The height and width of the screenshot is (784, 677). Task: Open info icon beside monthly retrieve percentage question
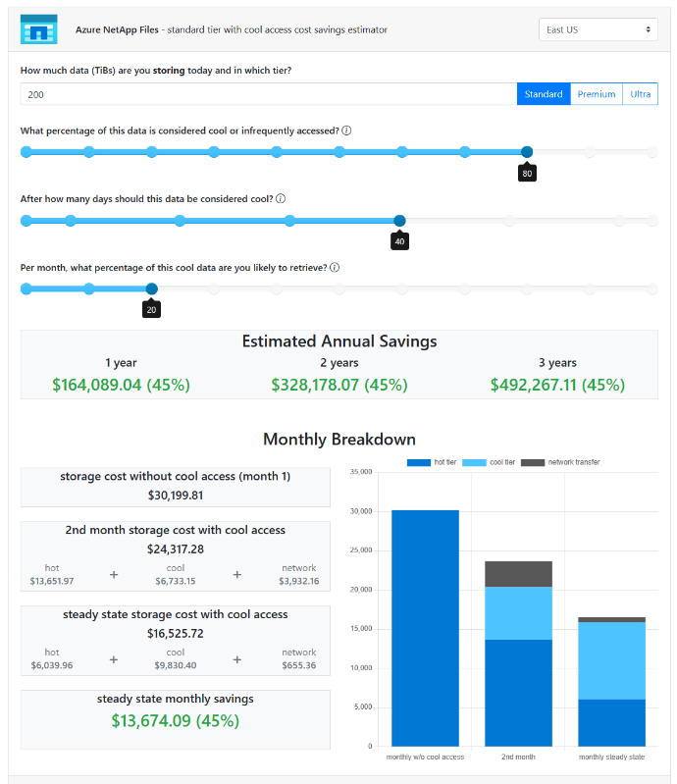coord(335,268)
